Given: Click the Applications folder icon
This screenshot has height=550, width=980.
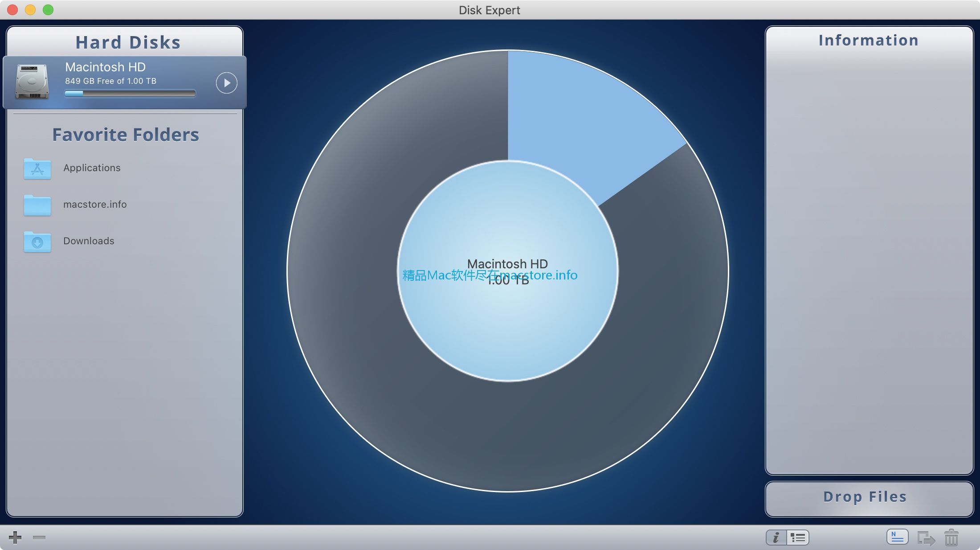Looking at the screenshot, I should [37, 168].
